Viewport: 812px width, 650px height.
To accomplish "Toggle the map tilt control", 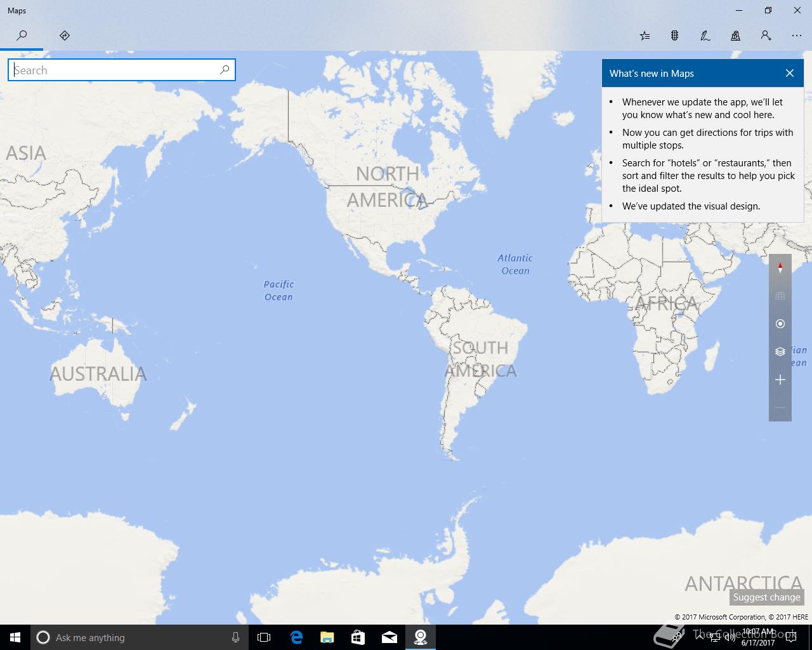I will tap(780, 296).
